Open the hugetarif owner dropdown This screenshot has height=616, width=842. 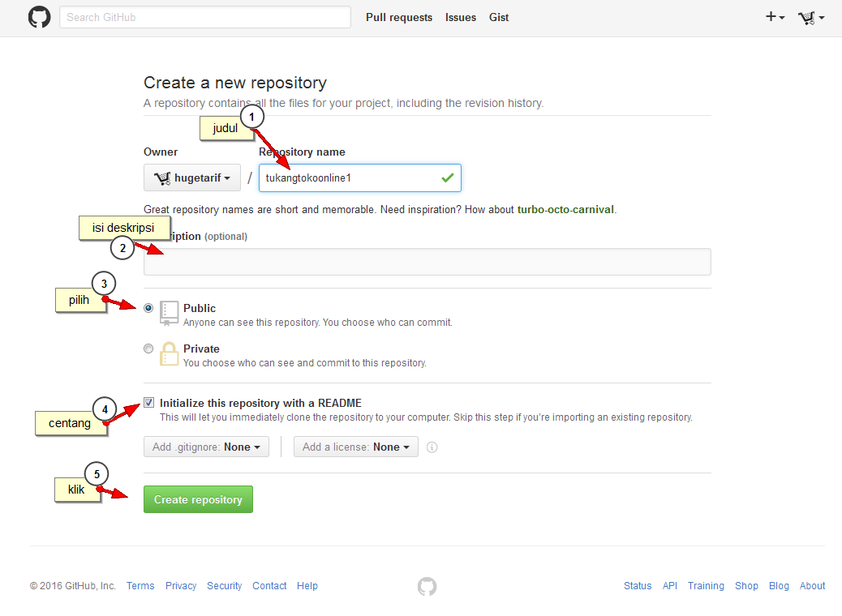pyautogui.click(x=192, y=178)
